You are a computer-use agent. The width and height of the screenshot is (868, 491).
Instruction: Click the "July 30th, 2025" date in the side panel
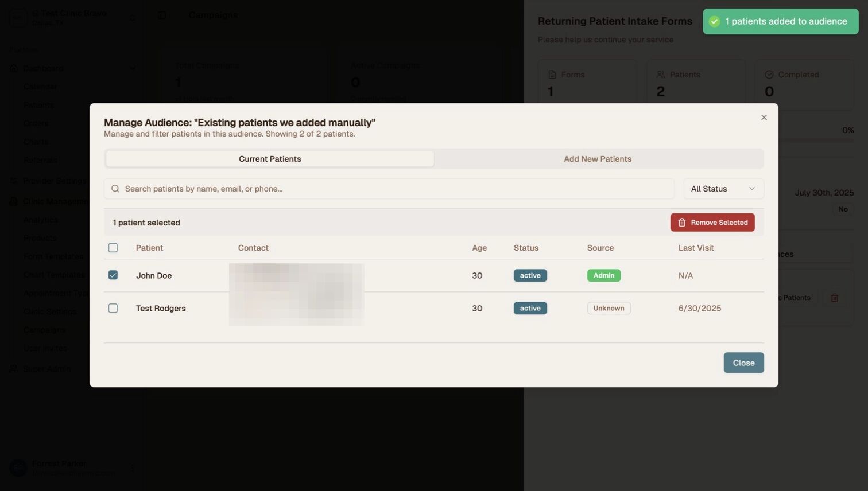tap(824, 193)
